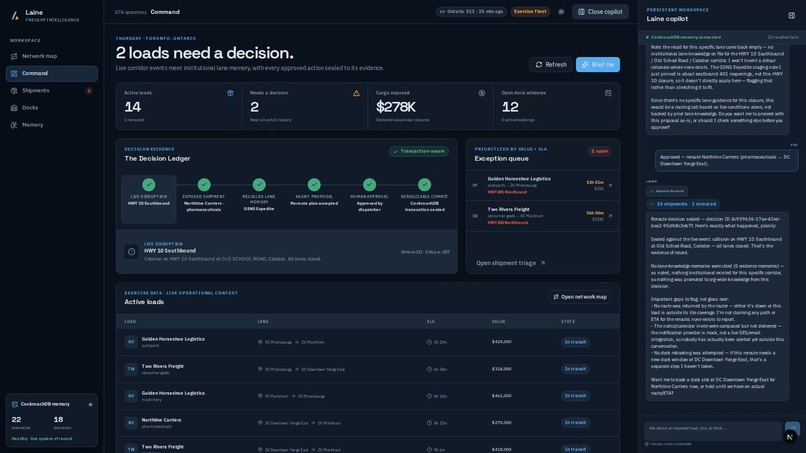
Task: Click the 14 shipments · 1 rerouted chip
Action: point(683,204)
